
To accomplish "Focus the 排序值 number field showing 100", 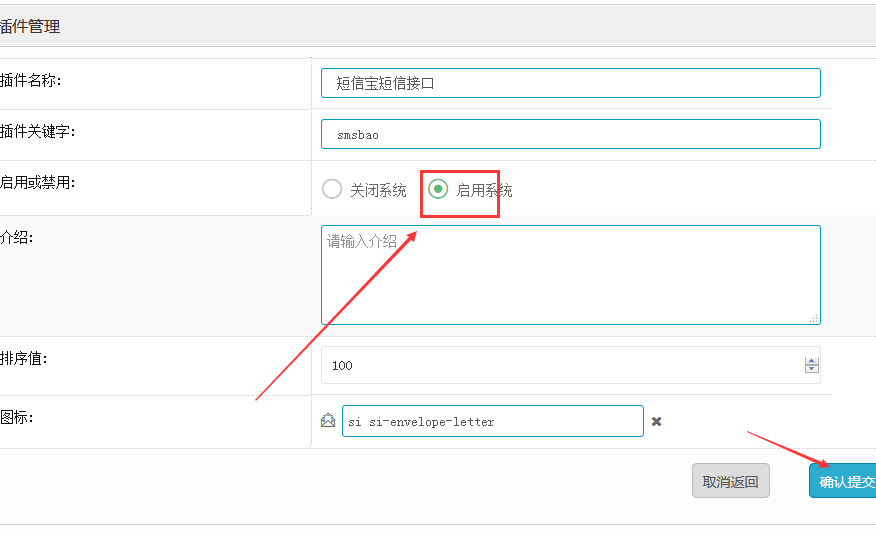I will tap(570, 365).
